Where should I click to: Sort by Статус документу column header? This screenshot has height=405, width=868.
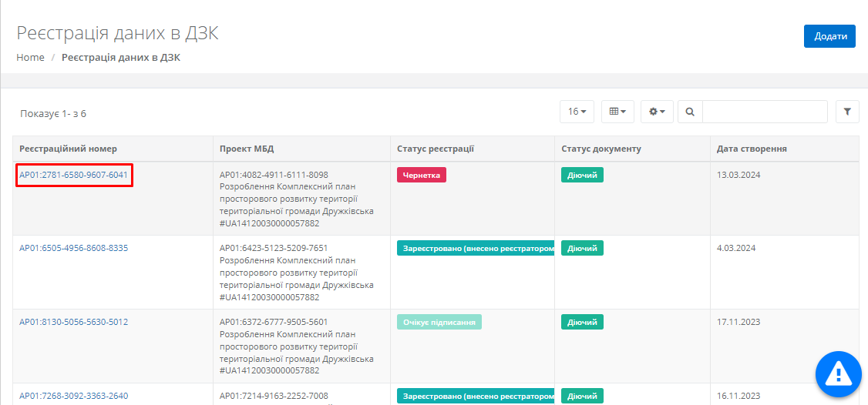(x=601, y=149)
